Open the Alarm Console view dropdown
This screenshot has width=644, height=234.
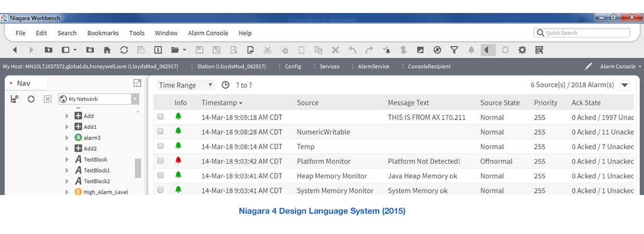click(x=621, y=66)
